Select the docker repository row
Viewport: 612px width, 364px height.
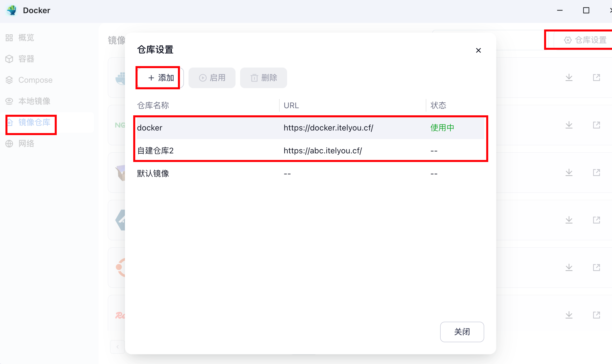pos(311,128)
